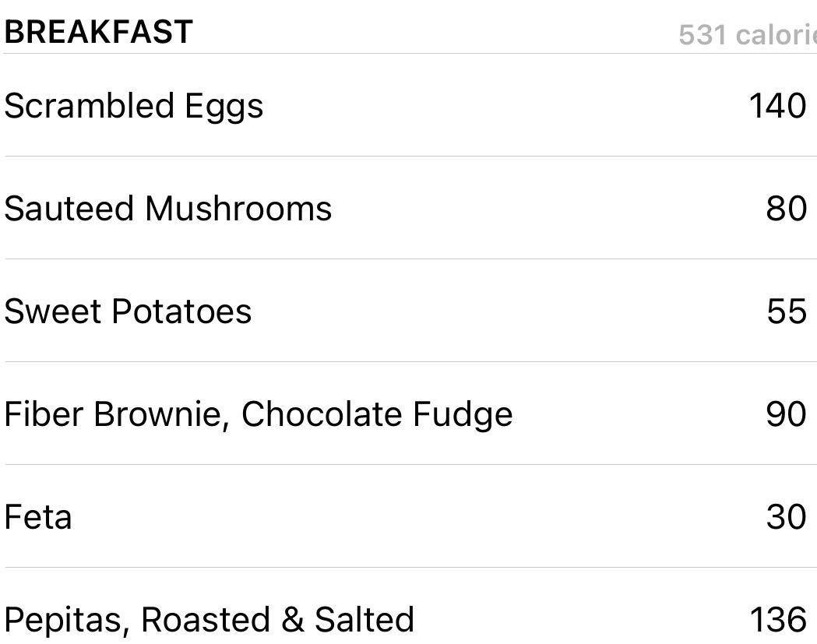Screen dimensions: 817x644
Task: Click the word 'Eggs' in the first row
Action: [x=224, y=107]
